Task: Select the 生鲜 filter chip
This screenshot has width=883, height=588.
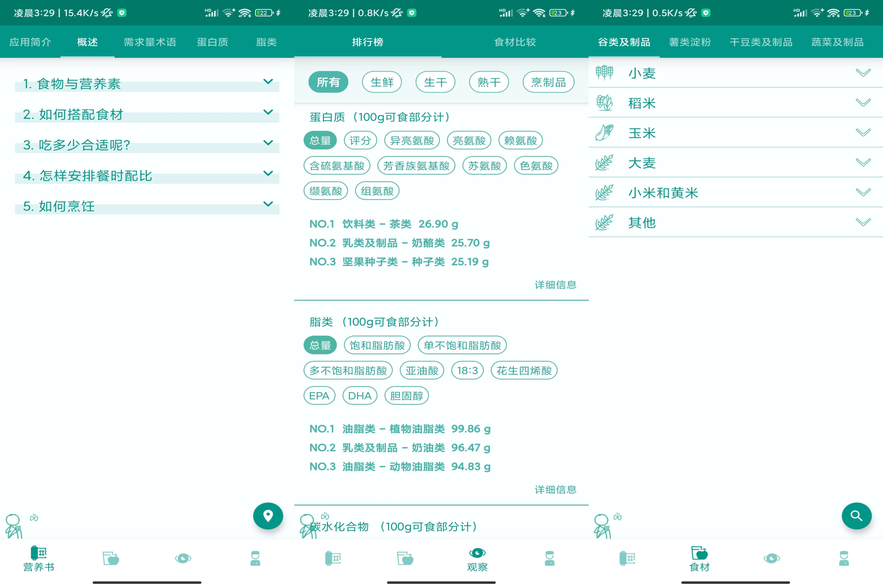Action: (382, 82)
